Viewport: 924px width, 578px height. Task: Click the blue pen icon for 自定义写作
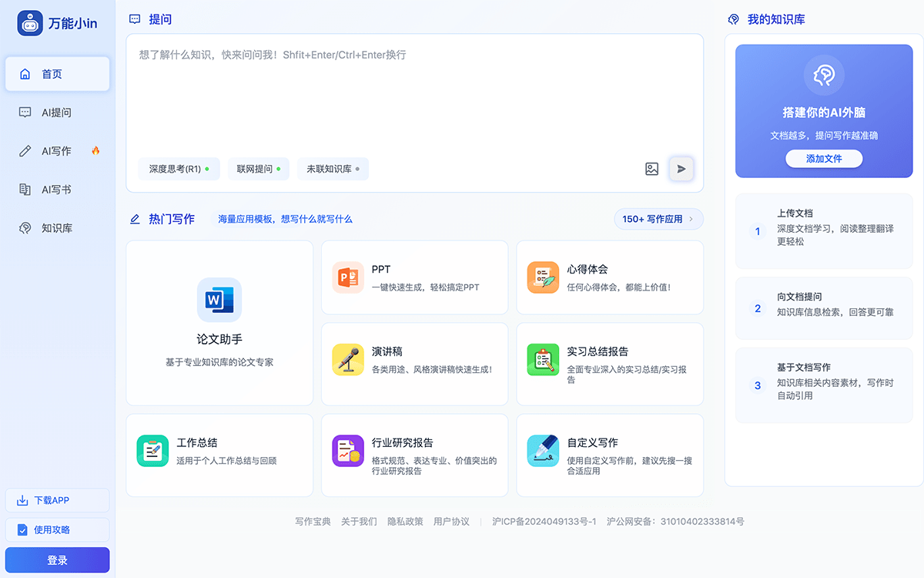(x=543, y=451)
